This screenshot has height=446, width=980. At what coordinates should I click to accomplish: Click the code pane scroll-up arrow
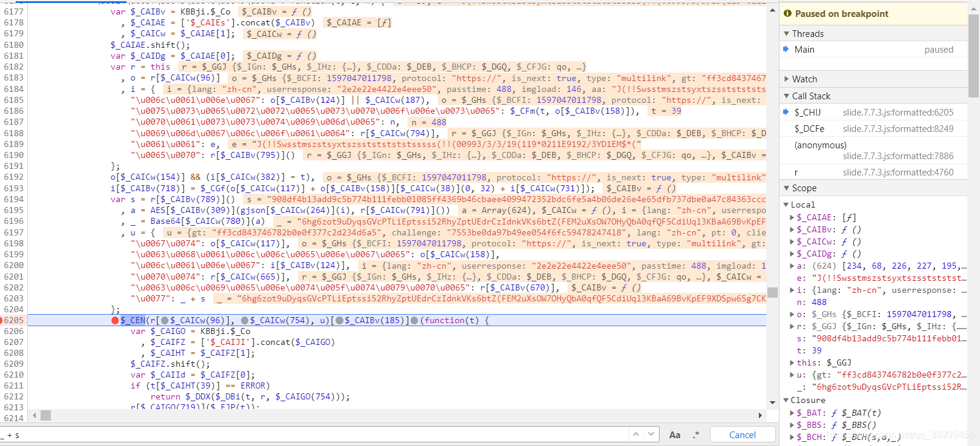[772, 10]
